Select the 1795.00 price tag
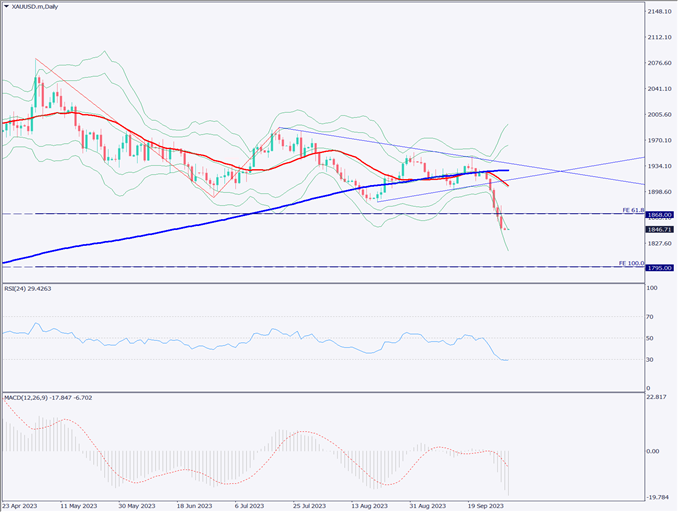 tap(659, 267)
